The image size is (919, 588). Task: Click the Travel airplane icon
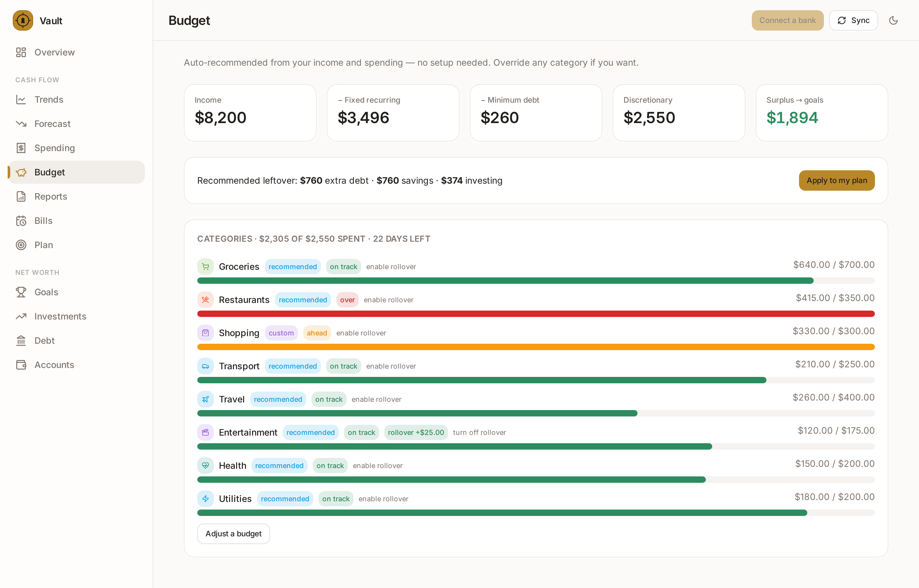coord(205,399)
